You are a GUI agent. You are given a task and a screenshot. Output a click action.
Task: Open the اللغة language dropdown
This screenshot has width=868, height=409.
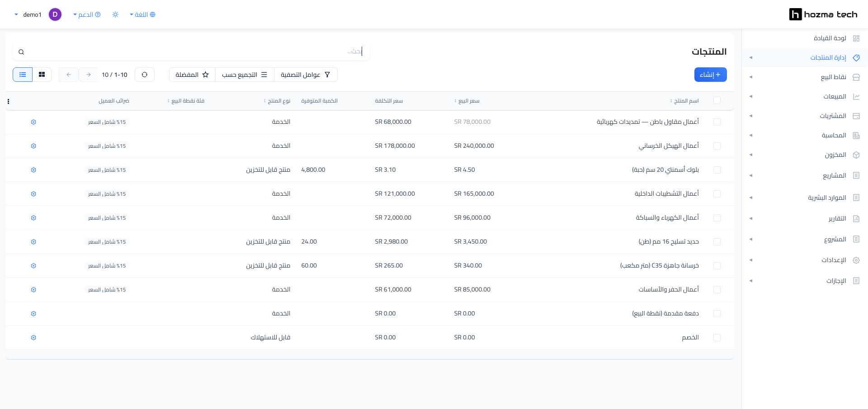[142, 14]
